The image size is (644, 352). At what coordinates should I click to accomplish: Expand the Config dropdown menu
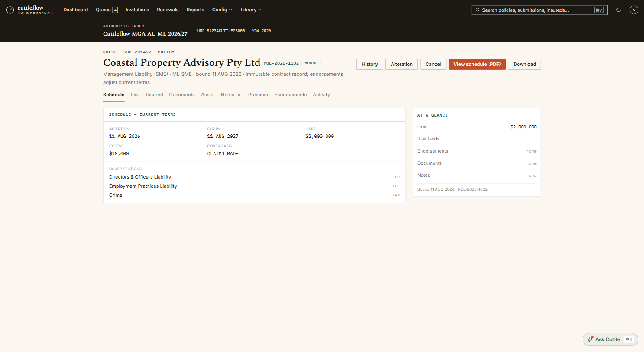pyautogui.click(x=222, y=10)
